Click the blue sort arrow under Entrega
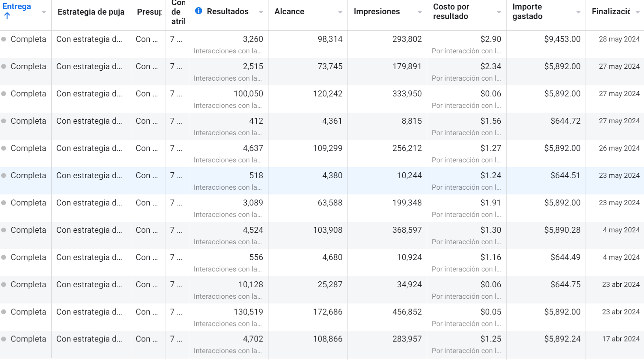The image size is (644, 360). [7, 16]
